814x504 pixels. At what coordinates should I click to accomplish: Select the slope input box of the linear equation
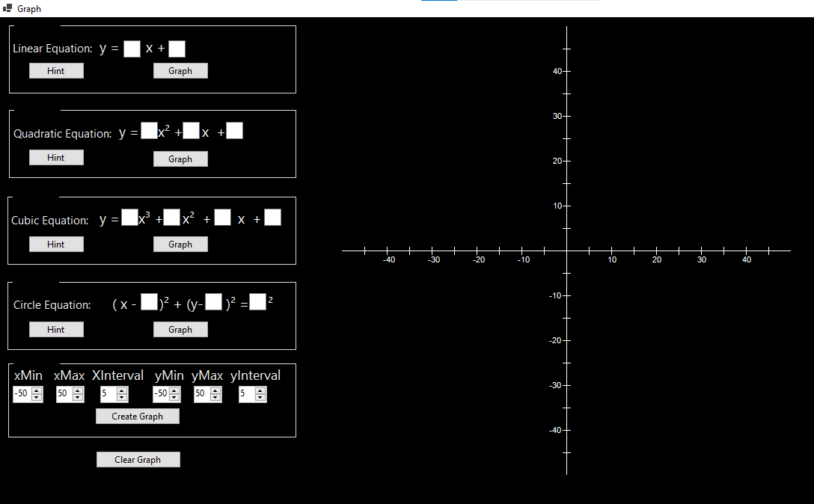pyautogui.click(x=132, y=49)
